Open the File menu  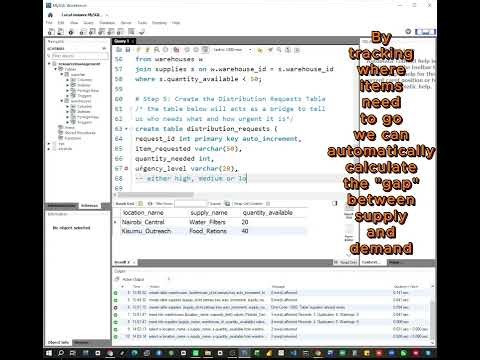(49, 23)
